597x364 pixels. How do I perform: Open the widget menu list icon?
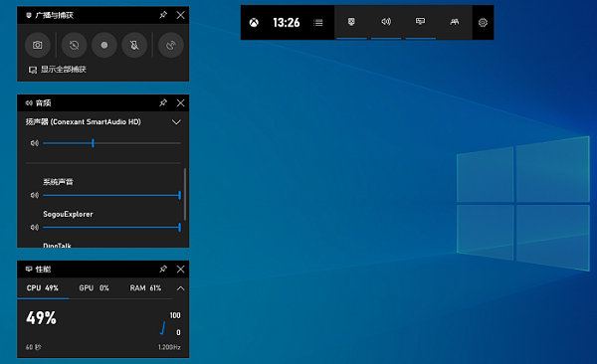(318, 23)
